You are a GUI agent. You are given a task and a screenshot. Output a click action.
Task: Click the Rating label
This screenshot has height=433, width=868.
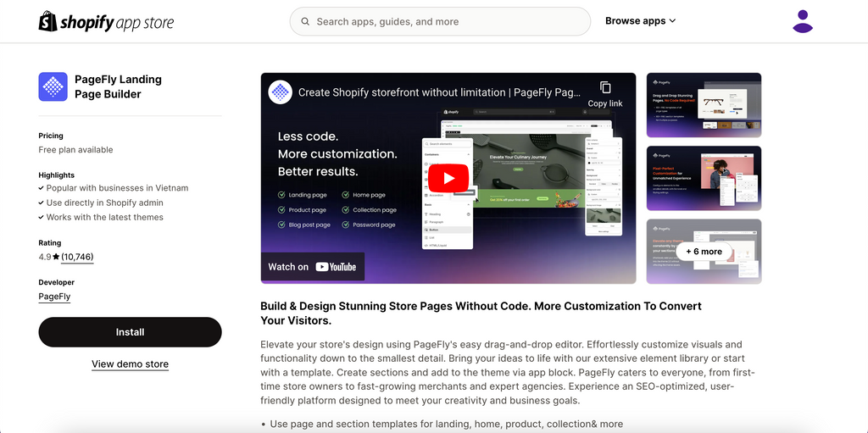point(50,243)
